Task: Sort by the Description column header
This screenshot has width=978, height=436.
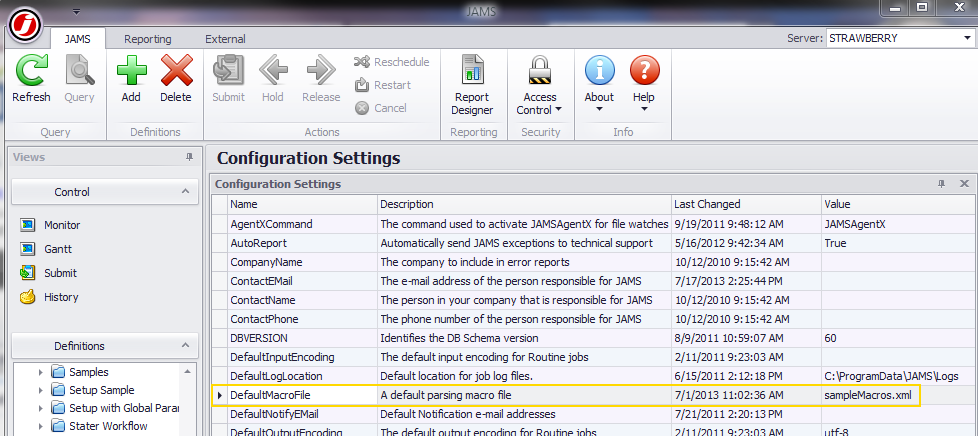Action: pos(525,204)
